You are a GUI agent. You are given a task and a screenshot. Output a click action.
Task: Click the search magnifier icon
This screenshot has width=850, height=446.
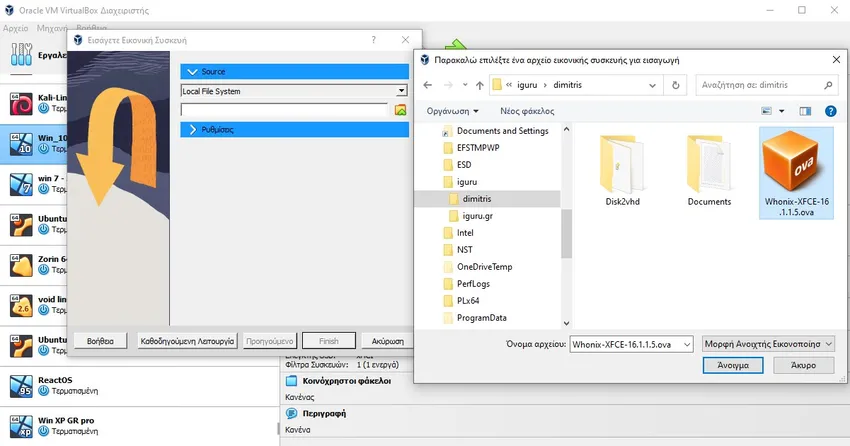(x=828, y=85)
